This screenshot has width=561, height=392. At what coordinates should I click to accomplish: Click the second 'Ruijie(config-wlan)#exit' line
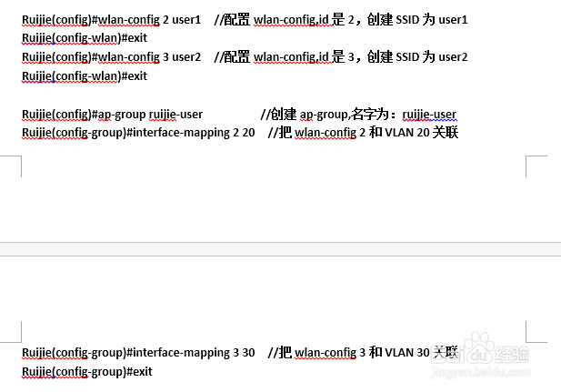(85, 76)
